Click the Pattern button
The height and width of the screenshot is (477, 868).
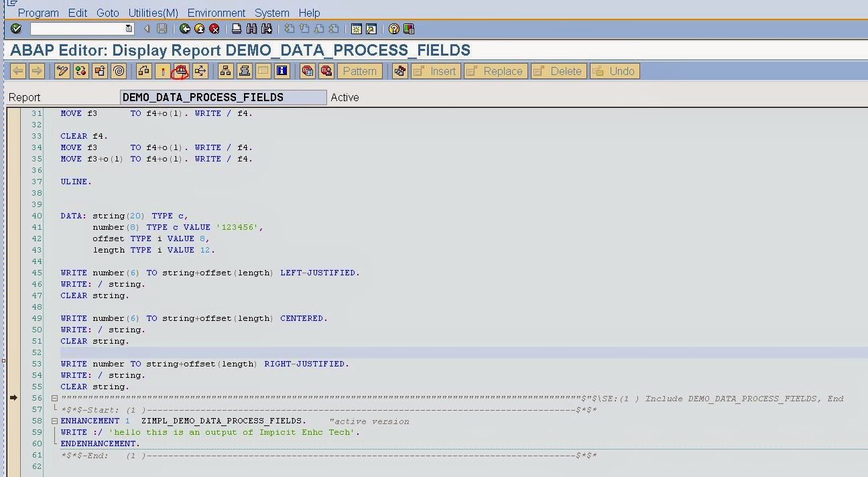click(360, 70)
